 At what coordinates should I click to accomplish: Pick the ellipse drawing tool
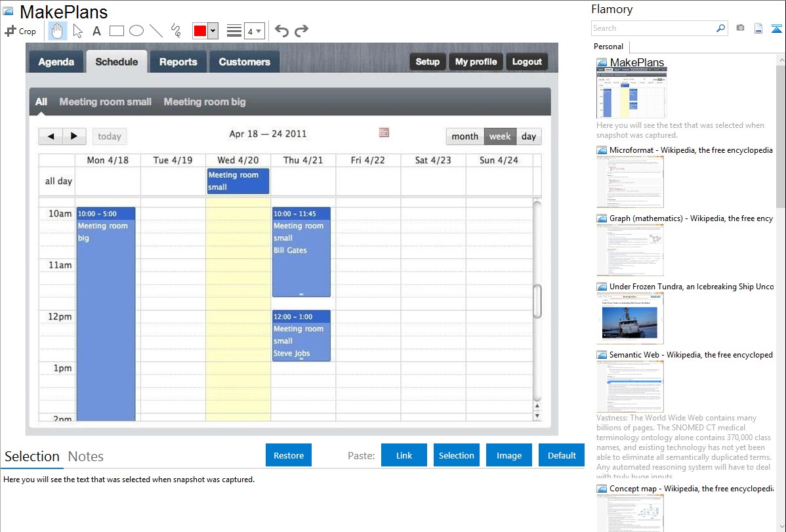pyautogui.click(x=136, y=31)
